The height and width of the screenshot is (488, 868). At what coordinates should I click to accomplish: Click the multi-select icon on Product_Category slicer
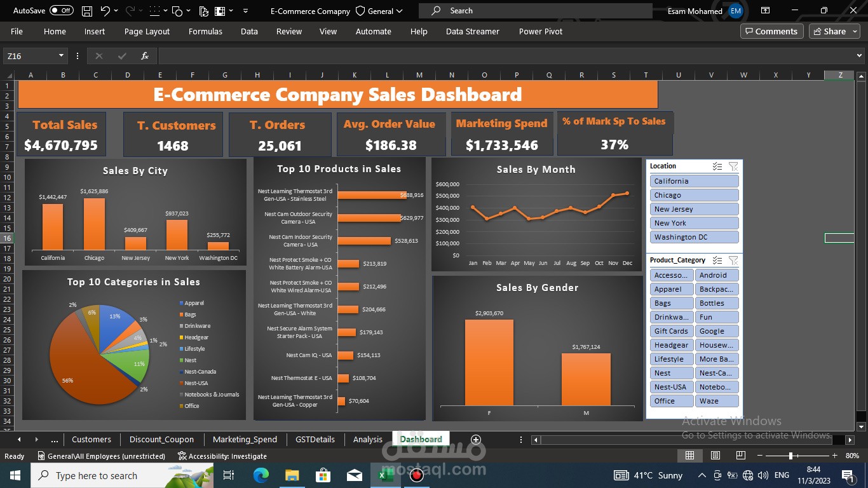pyautogui.click(x=717, y=261)
